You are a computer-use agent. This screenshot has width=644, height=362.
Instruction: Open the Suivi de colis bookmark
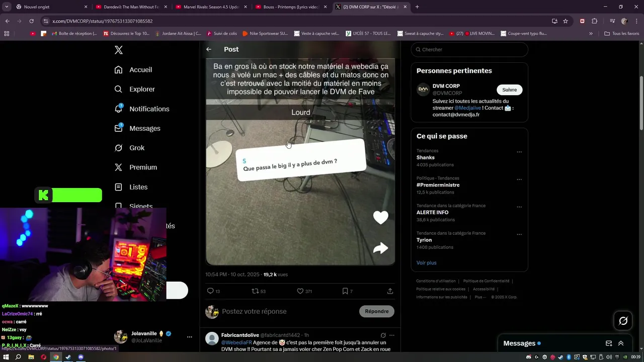pos(221,34)
